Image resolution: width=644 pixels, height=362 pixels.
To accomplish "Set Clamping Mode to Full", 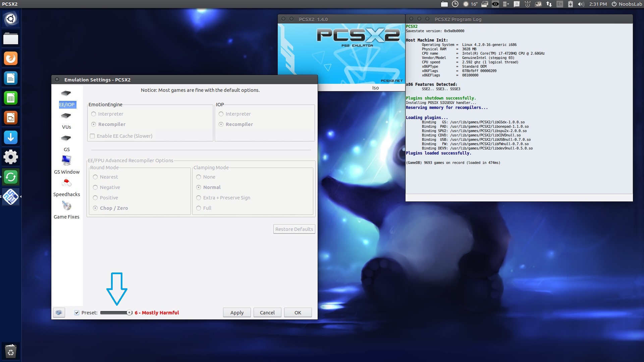I will [204, 208].
